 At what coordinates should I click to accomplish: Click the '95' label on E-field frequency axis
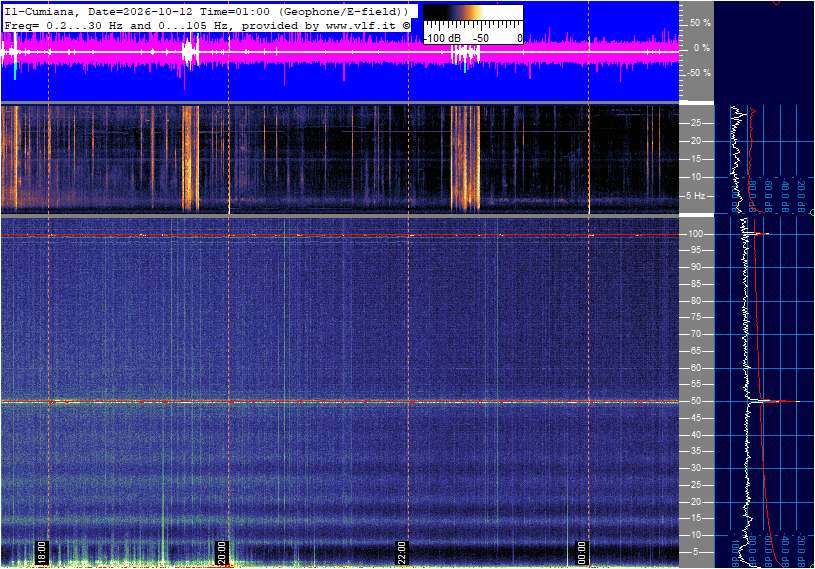695,250
